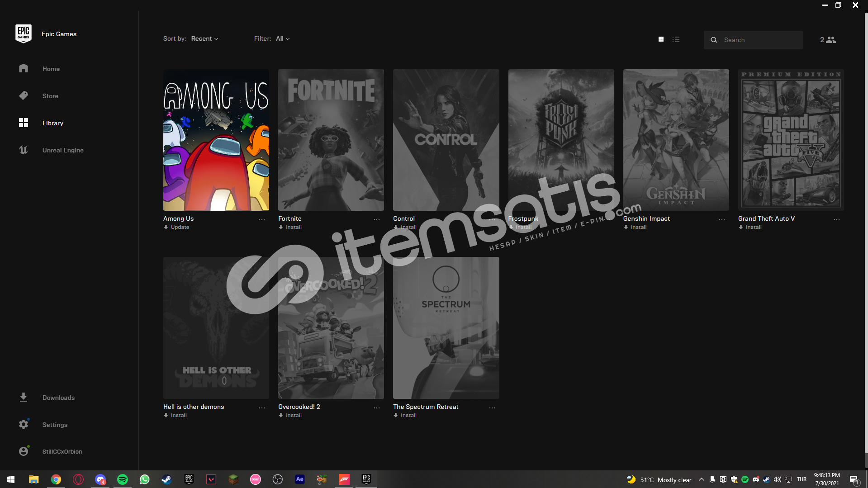The width and height of the screenshot is (868, 488).
Task: Select Library in the sidebar
Action: [53, 123]
